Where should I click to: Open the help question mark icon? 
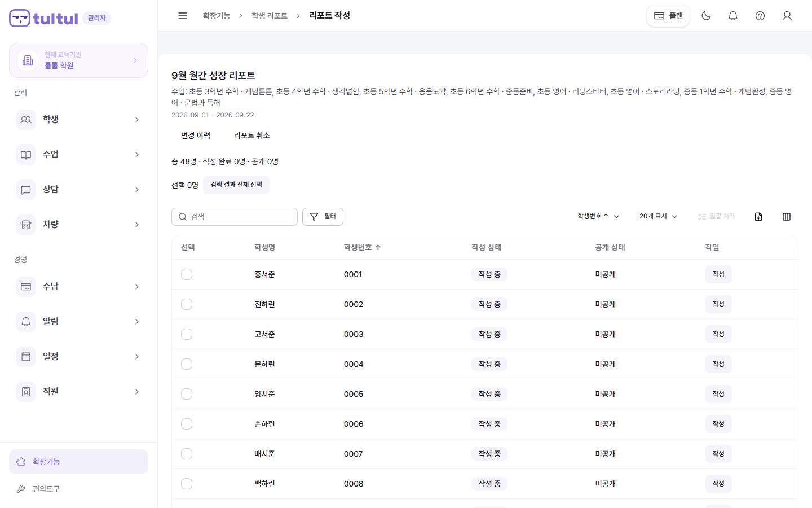click(760, 16)
